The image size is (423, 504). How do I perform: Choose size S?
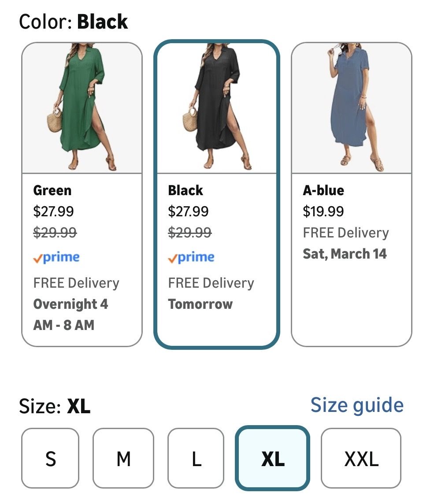(50, 458)
